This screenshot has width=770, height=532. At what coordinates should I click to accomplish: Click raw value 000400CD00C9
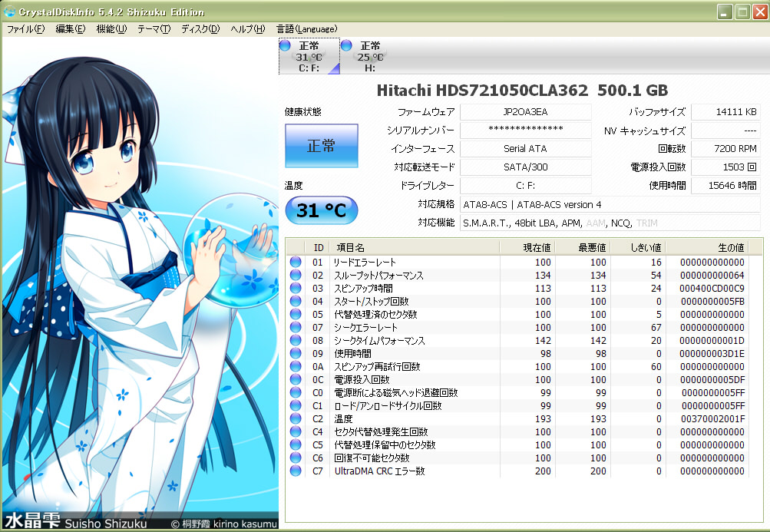[x=712, y=289]
